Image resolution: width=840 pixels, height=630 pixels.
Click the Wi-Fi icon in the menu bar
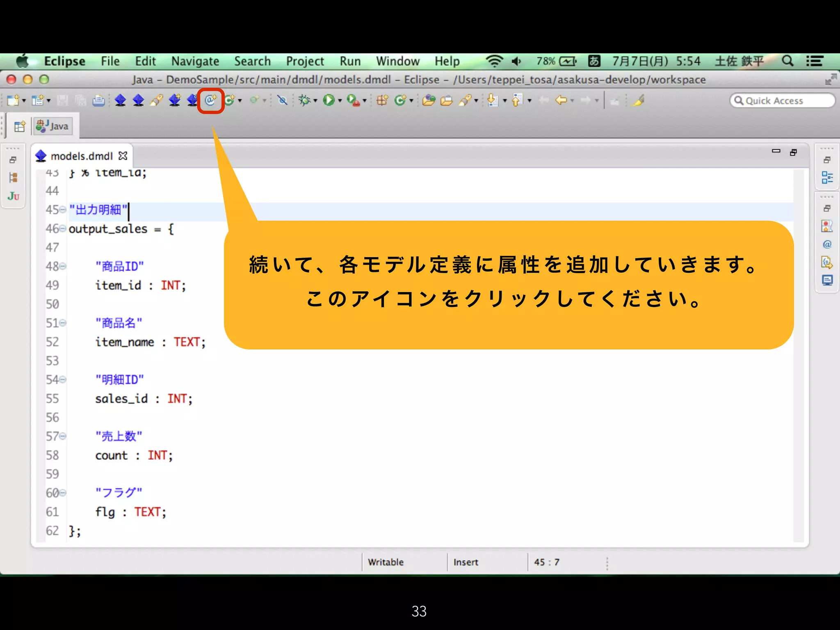(x=494, y=61)
